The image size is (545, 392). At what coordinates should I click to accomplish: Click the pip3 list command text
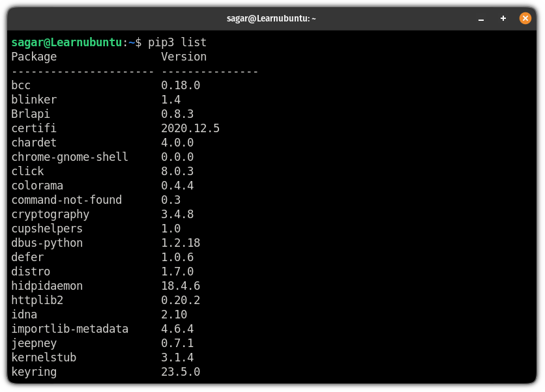point(177,42)
